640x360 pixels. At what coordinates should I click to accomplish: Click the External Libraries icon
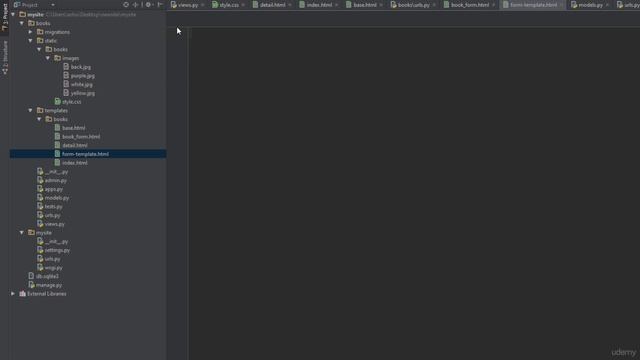point(22,293)
